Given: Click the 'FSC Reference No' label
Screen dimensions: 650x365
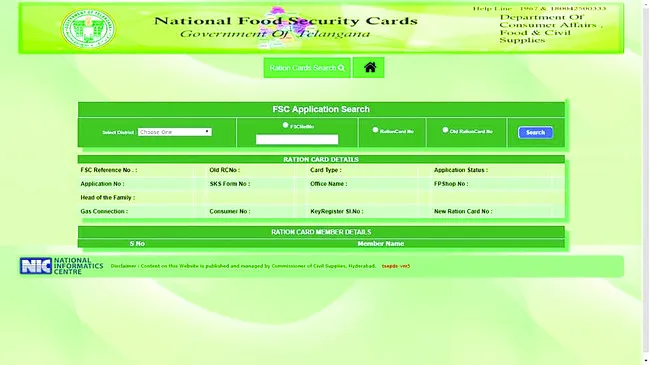Looking at the screenshot, I should click(x=109, y=170).
